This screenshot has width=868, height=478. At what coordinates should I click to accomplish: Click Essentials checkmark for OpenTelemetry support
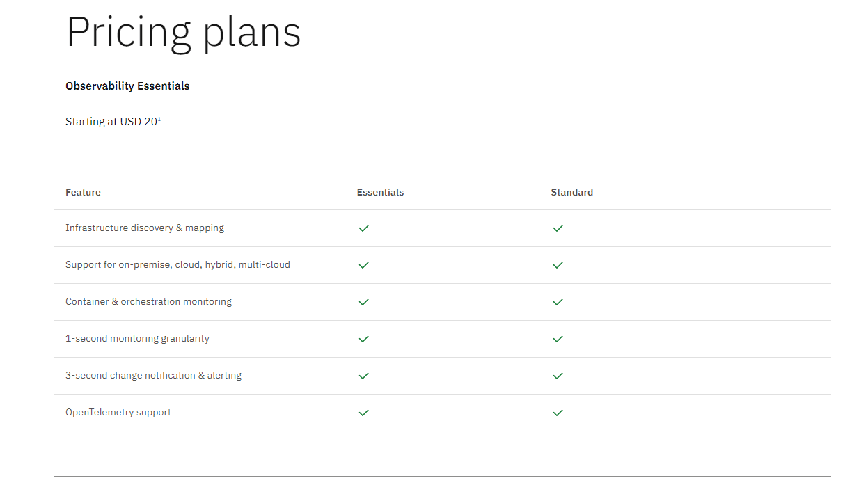pos(363,413)
